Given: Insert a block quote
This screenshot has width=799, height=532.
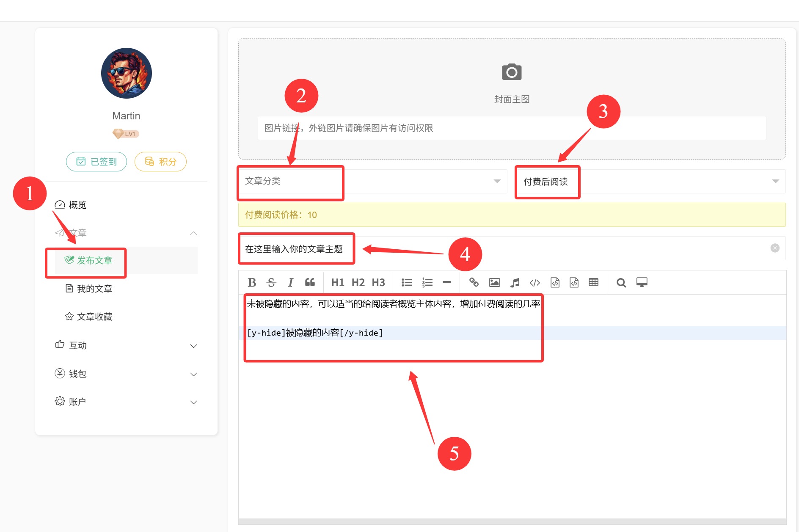Looking at the screenshot, I should pos(310,282).
